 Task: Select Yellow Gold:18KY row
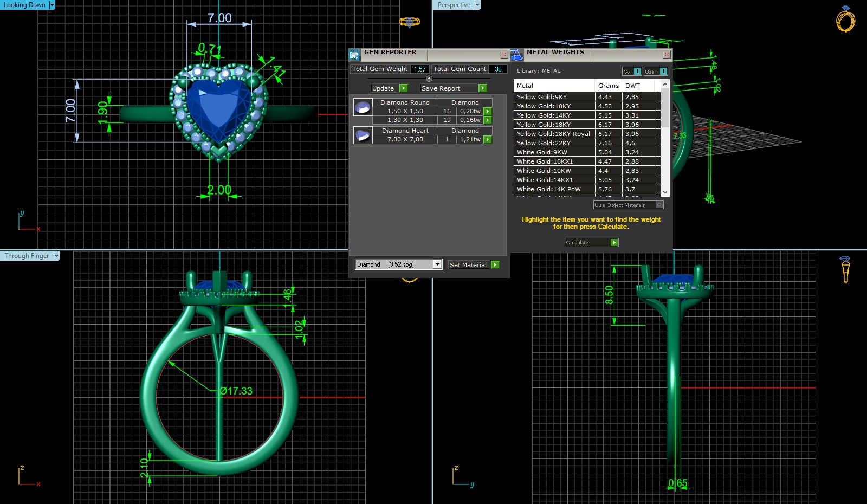[x=587, y=125]
